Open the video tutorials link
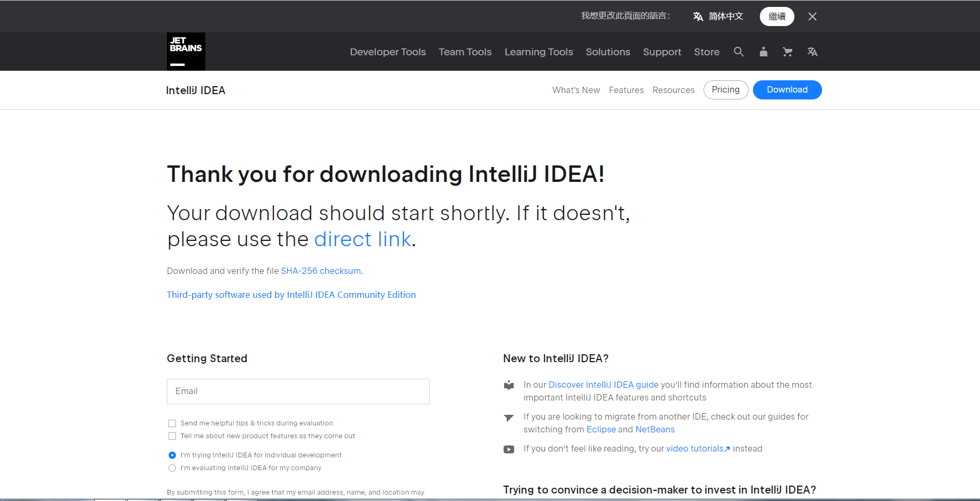 698,448
